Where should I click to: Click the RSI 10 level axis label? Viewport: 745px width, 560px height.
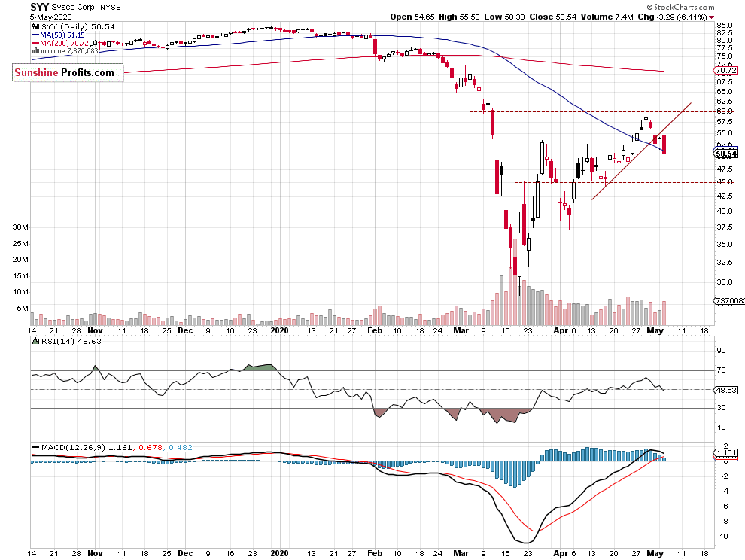point(721,428)
